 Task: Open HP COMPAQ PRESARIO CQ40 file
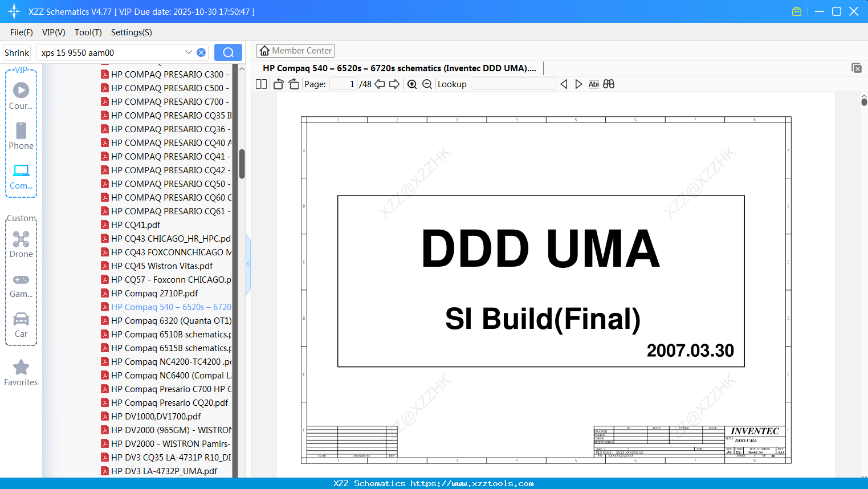166,142
